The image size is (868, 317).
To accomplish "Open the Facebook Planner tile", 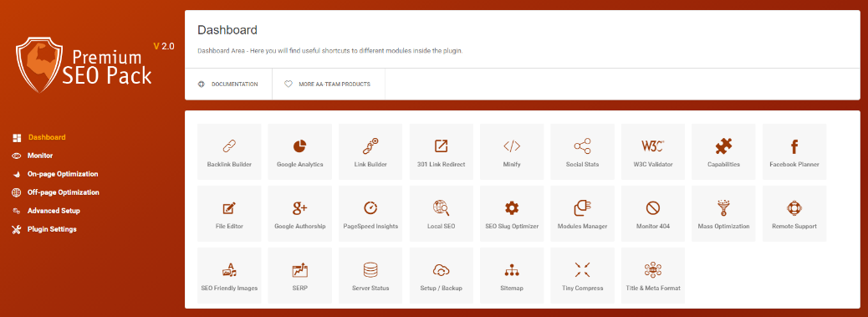I will tap(794, 151).
